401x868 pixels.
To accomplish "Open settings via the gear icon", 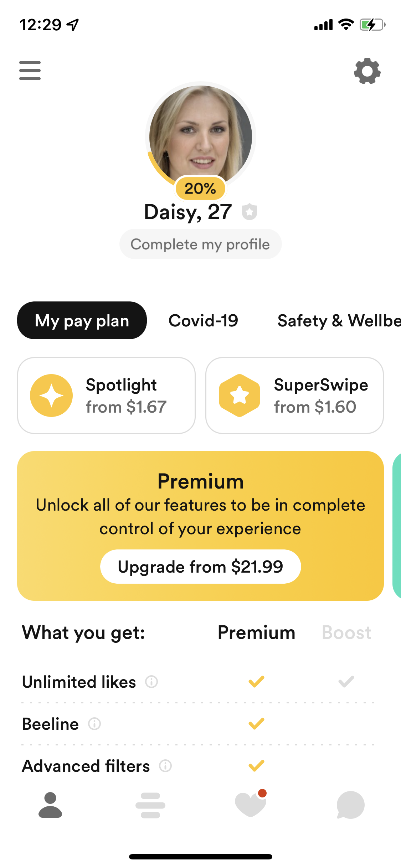I will click(x=367, y=71).
